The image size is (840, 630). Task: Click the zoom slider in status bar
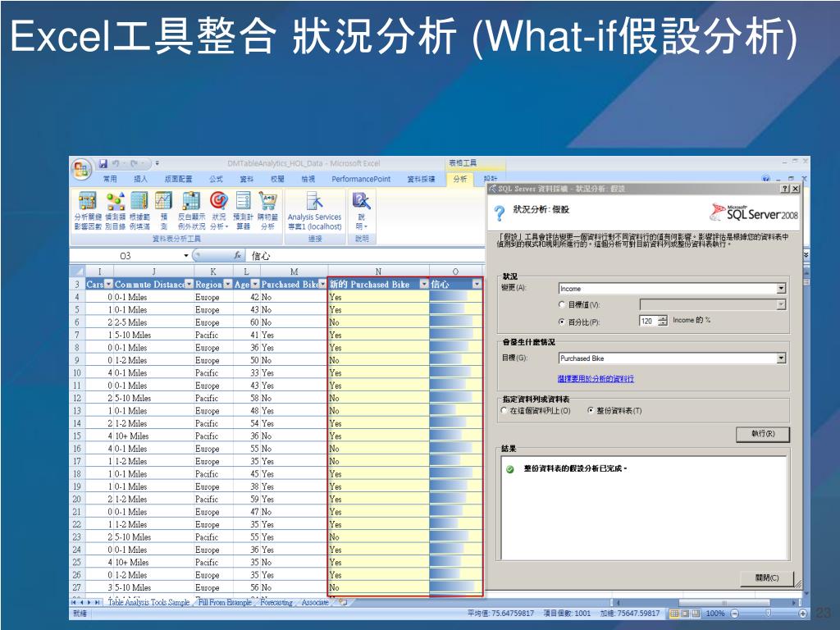[768, 614]
